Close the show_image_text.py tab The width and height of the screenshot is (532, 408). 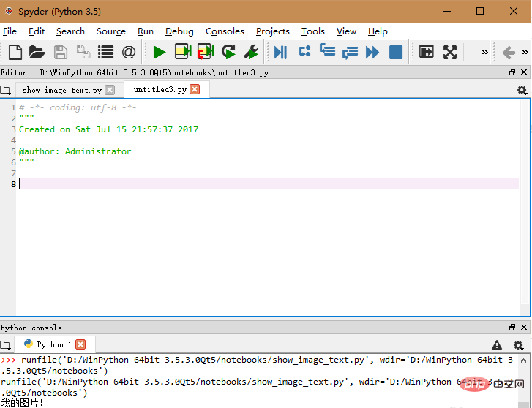[110, 90]
